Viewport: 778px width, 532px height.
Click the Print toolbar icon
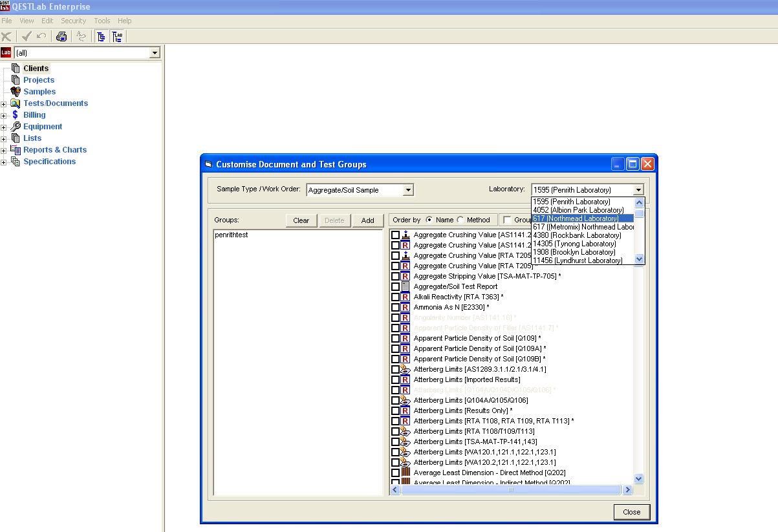[61, 37]
